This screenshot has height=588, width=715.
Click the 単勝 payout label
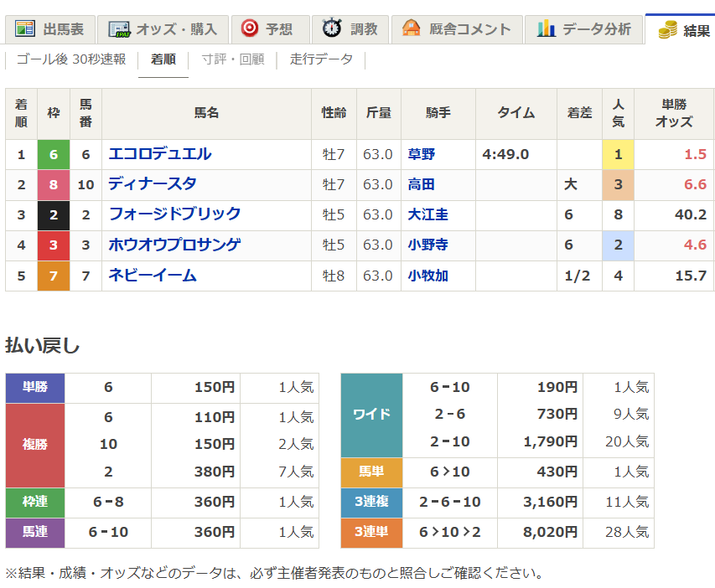tap(35, 388)
